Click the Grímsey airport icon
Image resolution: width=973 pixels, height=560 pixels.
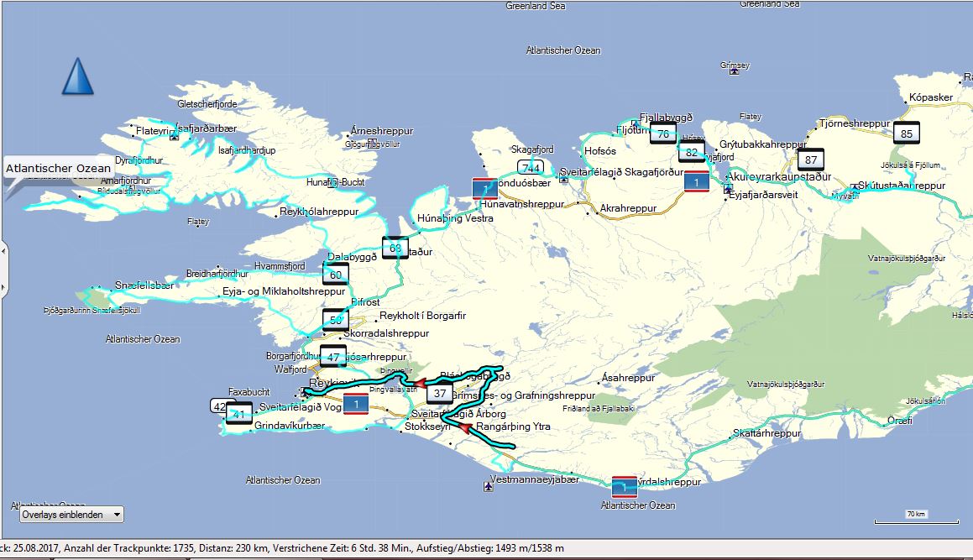735,71
